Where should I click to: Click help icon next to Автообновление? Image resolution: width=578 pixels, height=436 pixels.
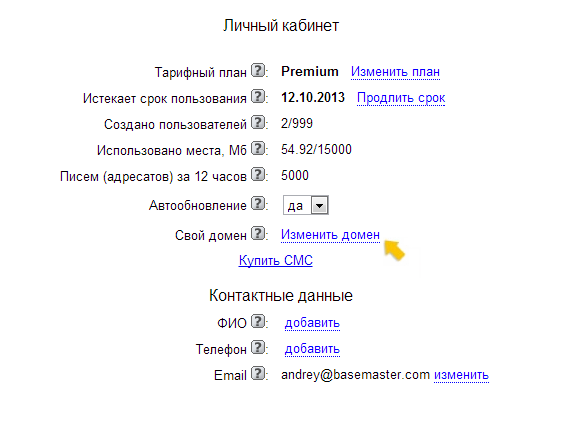(x=258, y=203)
